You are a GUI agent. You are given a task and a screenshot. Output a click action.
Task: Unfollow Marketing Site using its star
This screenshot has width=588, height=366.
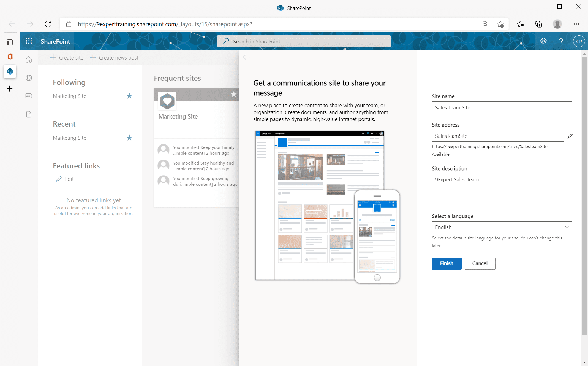click(129, 96)
